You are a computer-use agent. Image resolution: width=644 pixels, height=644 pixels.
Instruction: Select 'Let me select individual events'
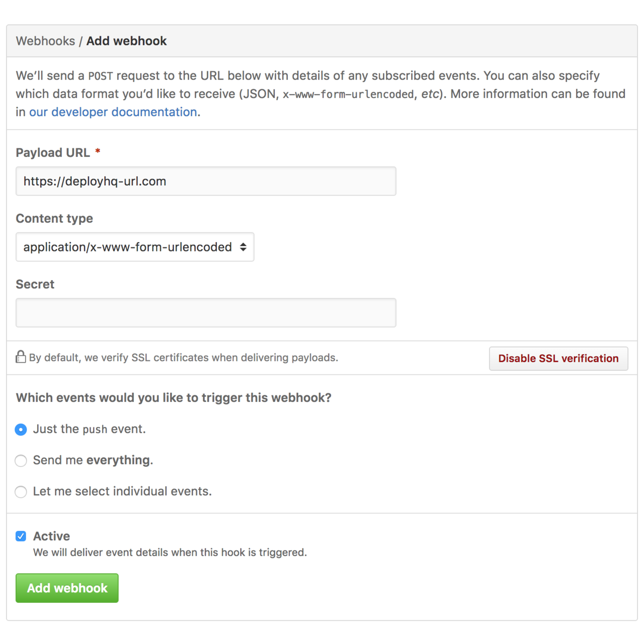(x=21, y=492)
